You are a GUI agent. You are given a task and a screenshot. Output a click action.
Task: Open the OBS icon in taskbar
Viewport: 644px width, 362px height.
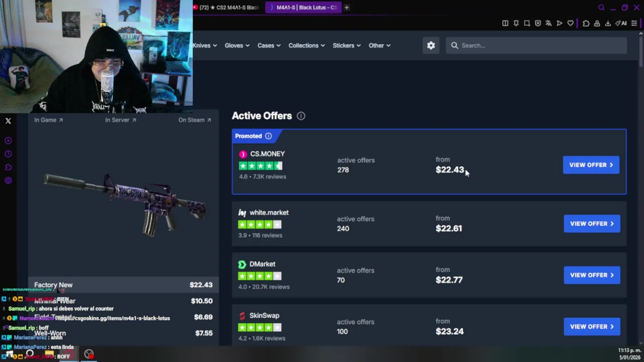pos(89,354)
